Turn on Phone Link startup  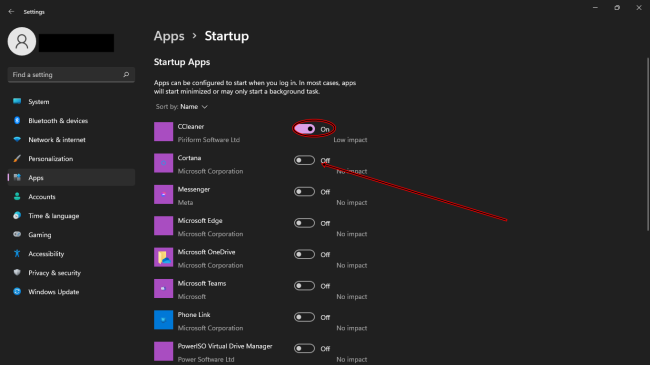[305, 317]
